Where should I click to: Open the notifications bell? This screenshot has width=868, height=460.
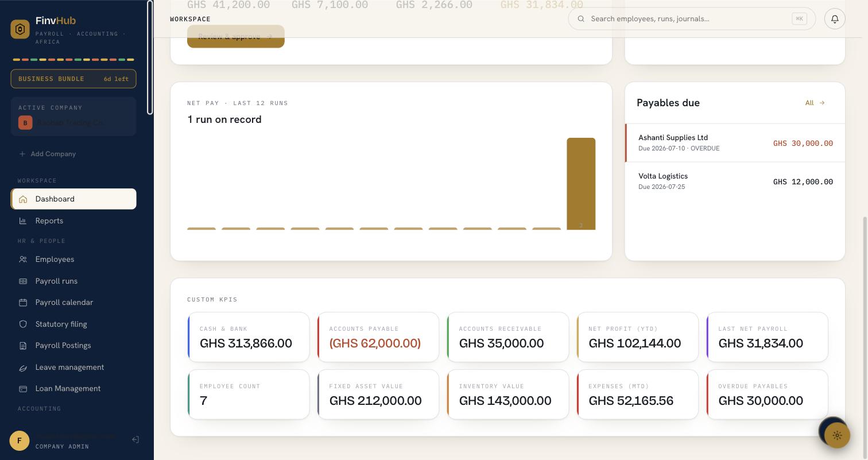click(835, 19)
